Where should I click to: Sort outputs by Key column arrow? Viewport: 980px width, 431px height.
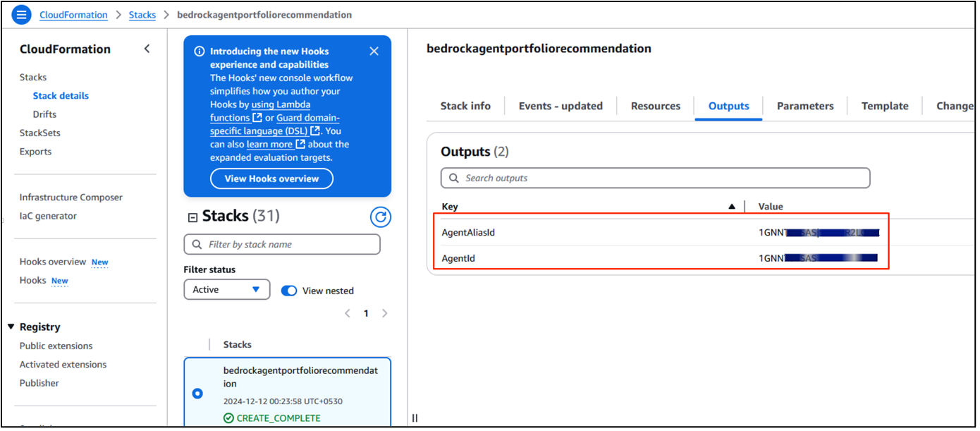(732, 207)
